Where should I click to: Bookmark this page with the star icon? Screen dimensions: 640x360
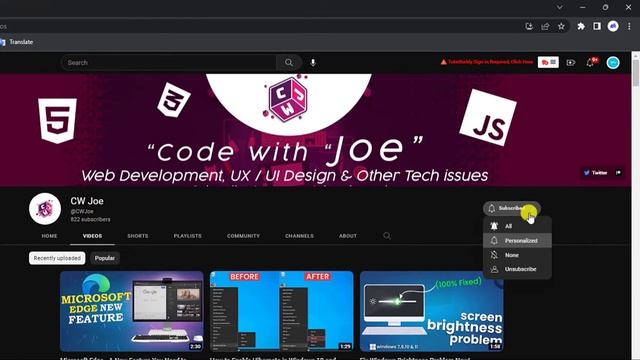click(x=561, y=27)
